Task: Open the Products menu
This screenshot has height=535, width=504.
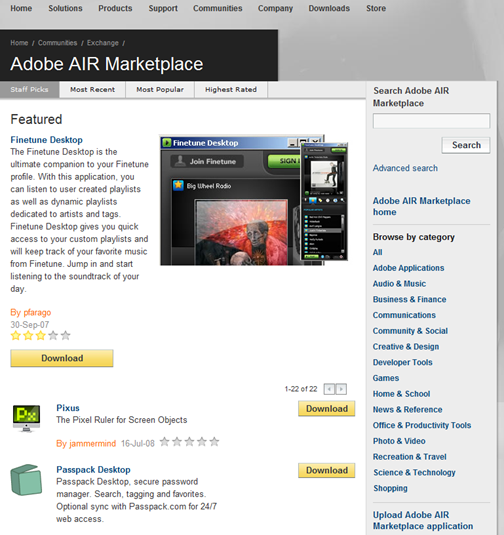Action: 115,8
